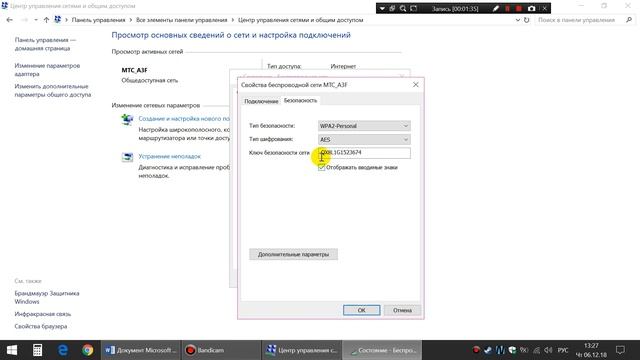Click the troubleshooting icon beside Устранение неполадок

127,157
